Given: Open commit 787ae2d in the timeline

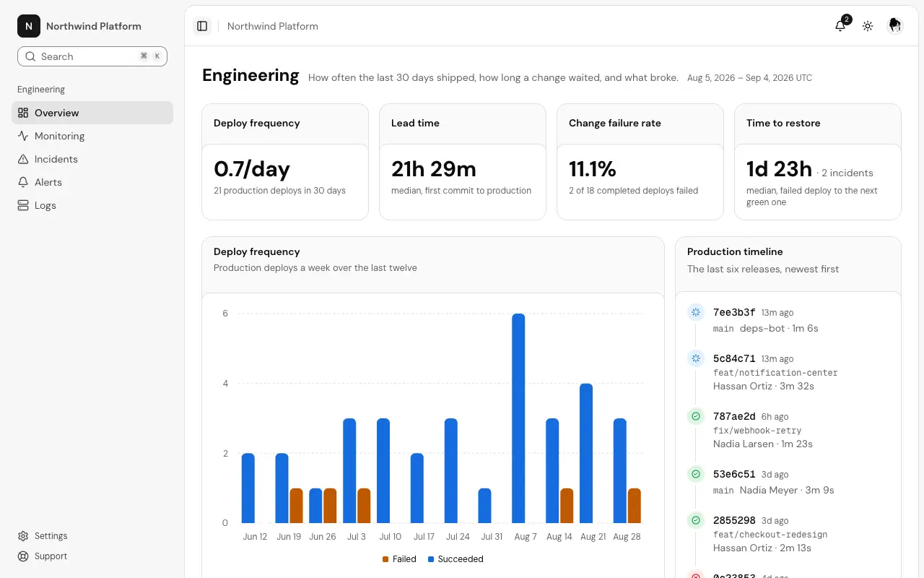Looking at the screenshot, I should 734,417.
